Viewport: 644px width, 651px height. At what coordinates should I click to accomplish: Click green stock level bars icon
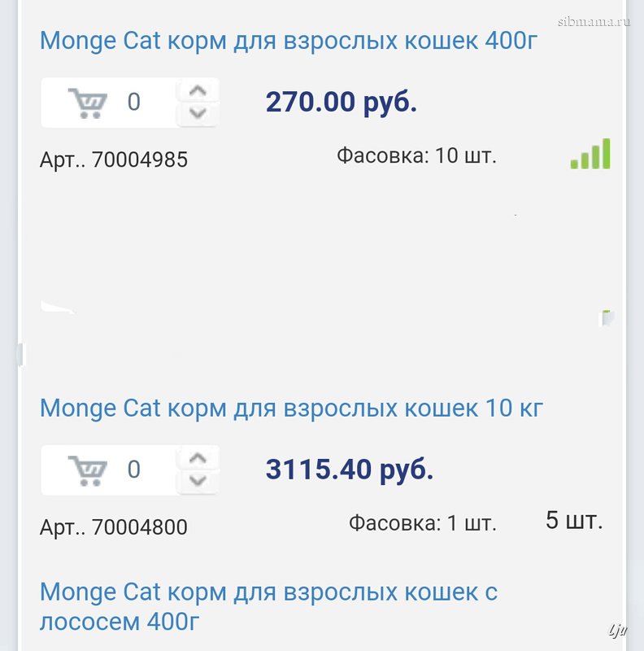coord(590,154)
